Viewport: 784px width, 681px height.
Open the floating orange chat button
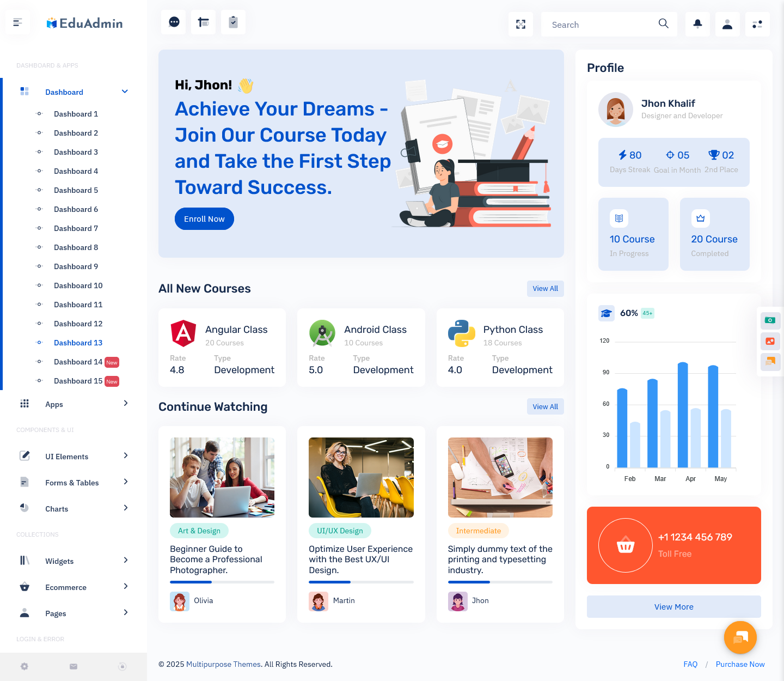point(740,637)
